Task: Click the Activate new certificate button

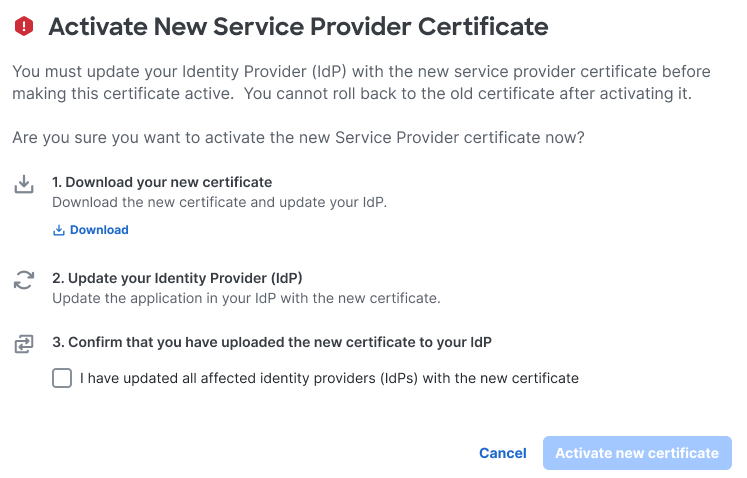Action: (637, 453)
